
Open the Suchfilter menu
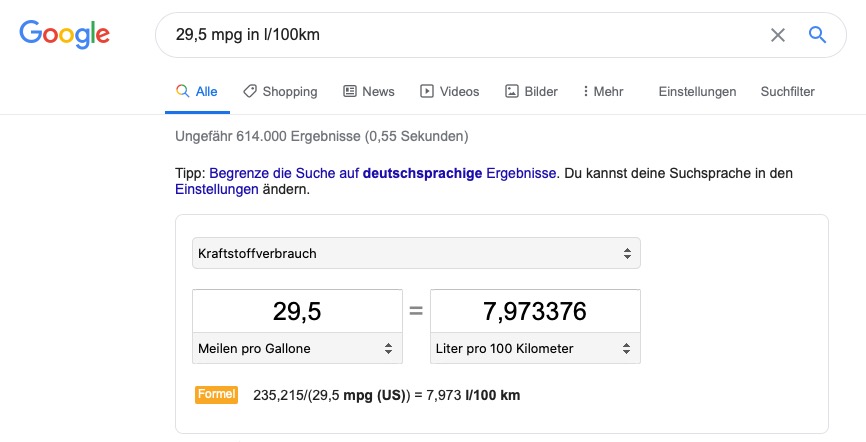click(x=787, y=91)
